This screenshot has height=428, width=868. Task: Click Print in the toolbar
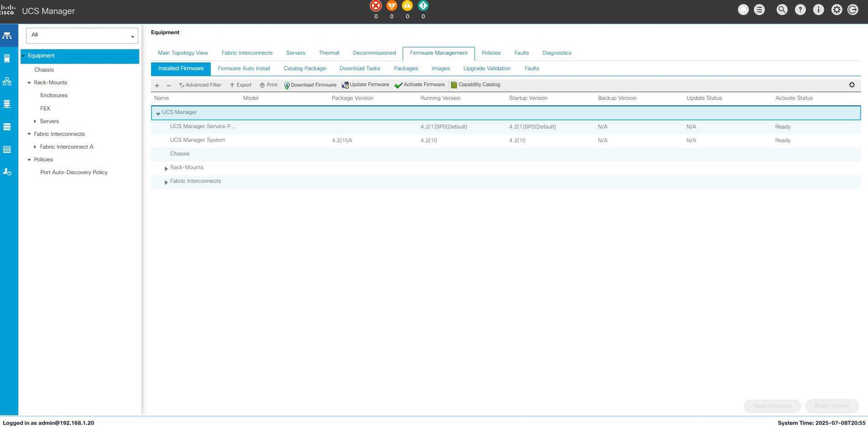coord(269,85)
